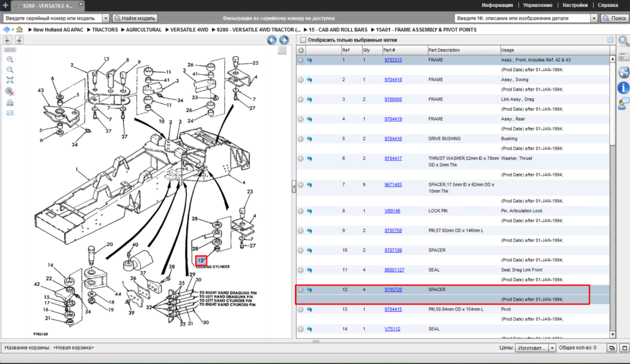Toggle round add button for Ref 1 FRAME row
The width and height of the screenshot is (630, 364).
pos(301,60)
